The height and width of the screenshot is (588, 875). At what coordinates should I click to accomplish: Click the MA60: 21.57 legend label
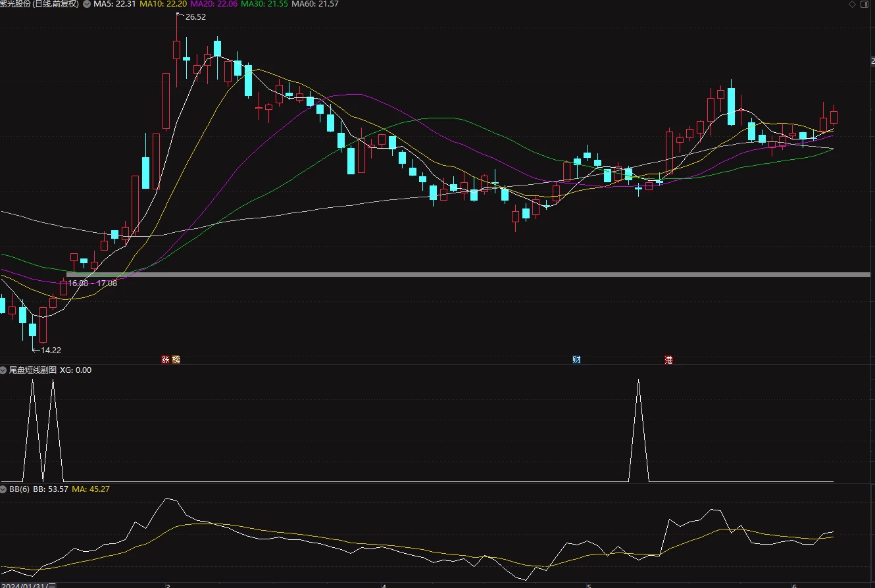pos(315,4)
